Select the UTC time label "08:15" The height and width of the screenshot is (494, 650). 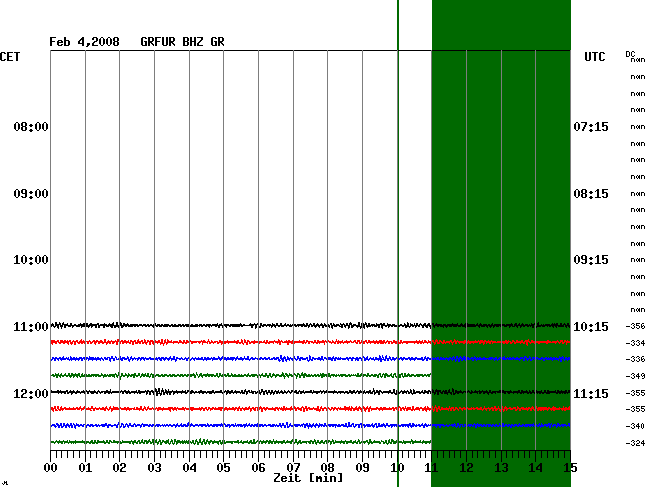coord(591,194)
